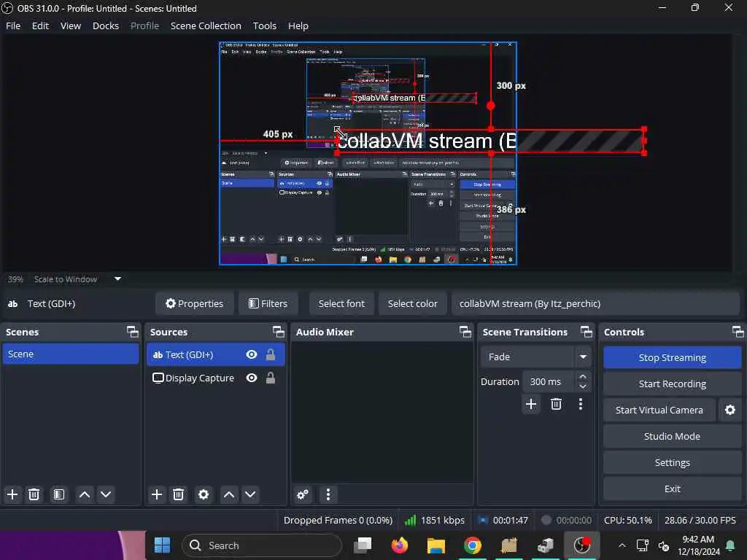Open the View menu
Viewport: 747px width, 560px height.
(x=71, y=26)
